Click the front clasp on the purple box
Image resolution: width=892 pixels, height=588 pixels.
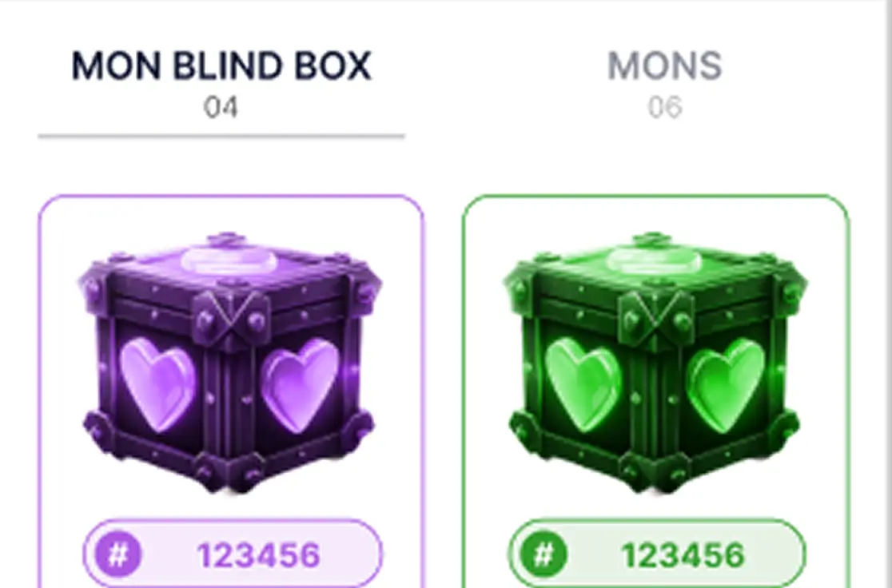[231, 317]
